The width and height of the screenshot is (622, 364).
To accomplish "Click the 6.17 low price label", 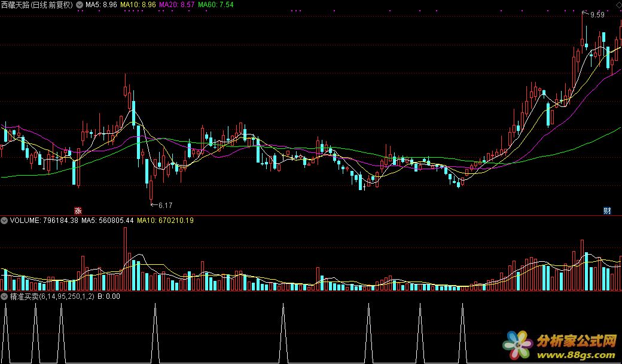I will pyautogui.click(x=166, y=206).
